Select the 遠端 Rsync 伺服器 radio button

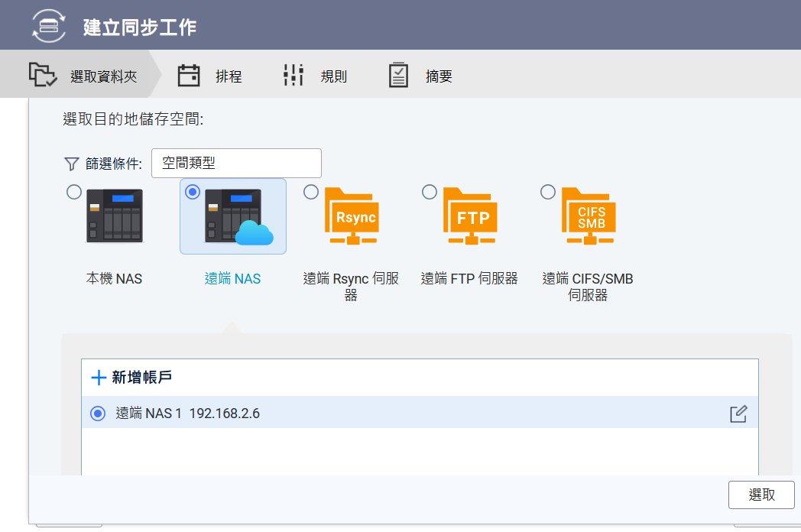pos(311,192)
